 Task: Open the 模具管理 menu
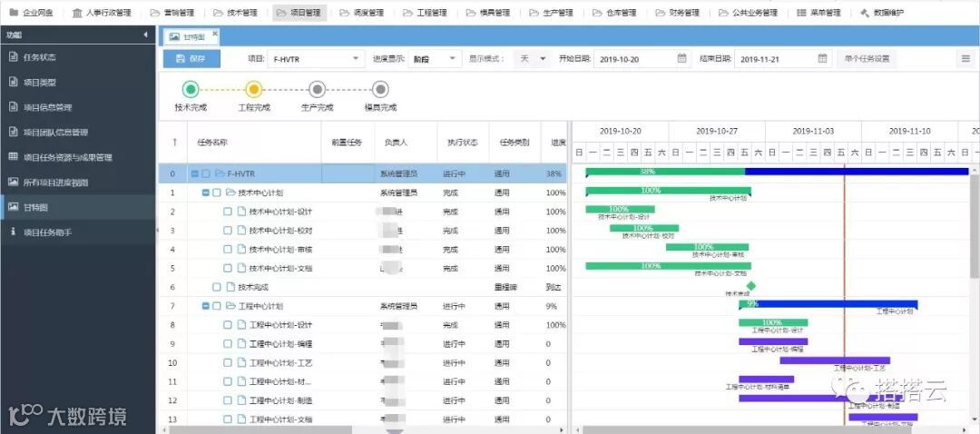[x=487, y=13]
